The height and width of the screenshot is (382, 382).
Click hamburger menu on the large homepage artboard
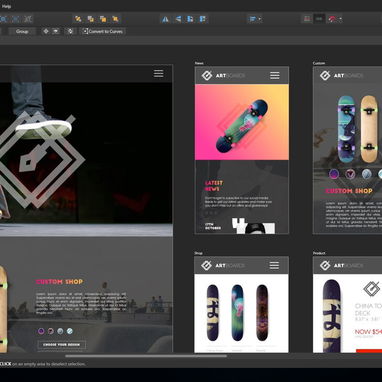click(159, 73)
